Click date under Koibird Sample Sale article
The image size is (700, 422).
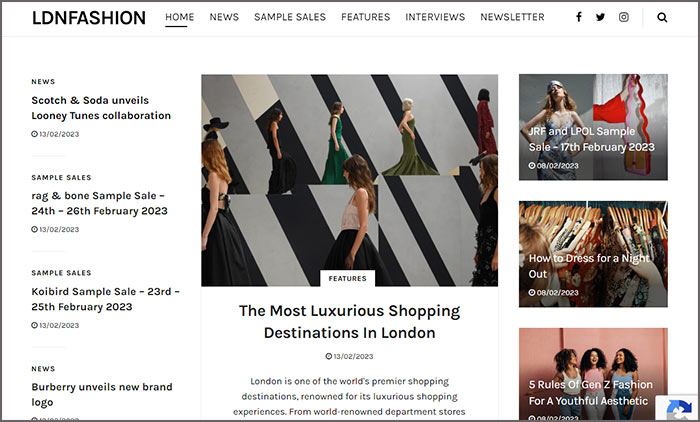[55, 325]
